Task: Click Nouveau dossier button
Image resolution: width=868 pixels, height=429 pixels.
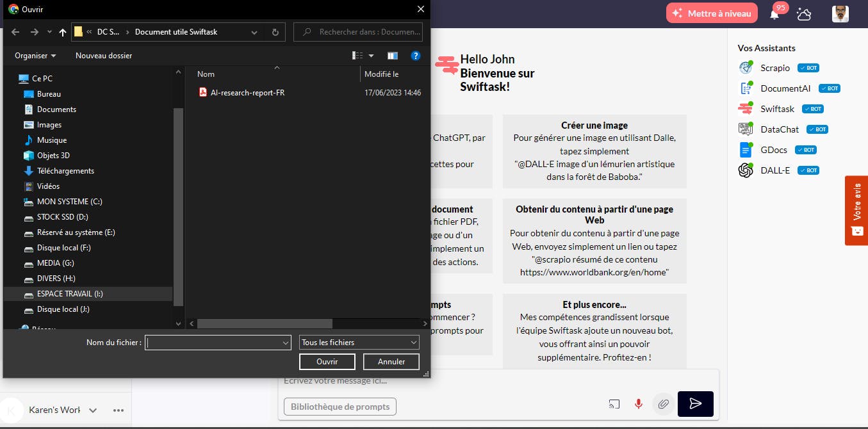Action: [x=104, y=56]
